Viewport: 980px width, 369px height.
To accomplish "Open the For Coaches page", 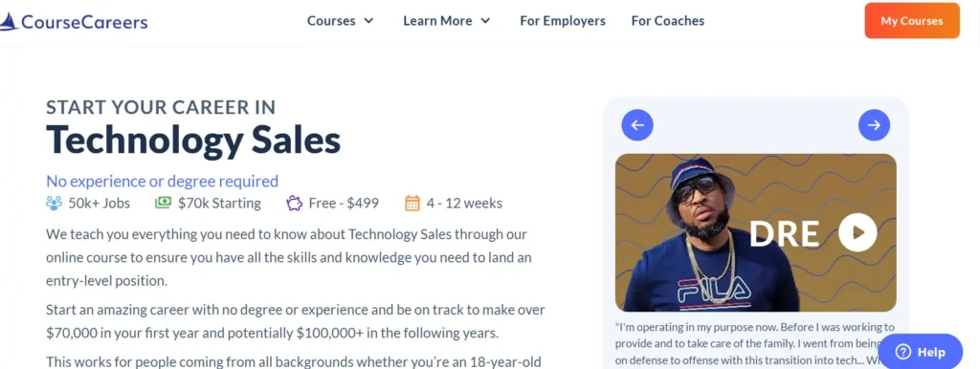I will coord(667,21).
